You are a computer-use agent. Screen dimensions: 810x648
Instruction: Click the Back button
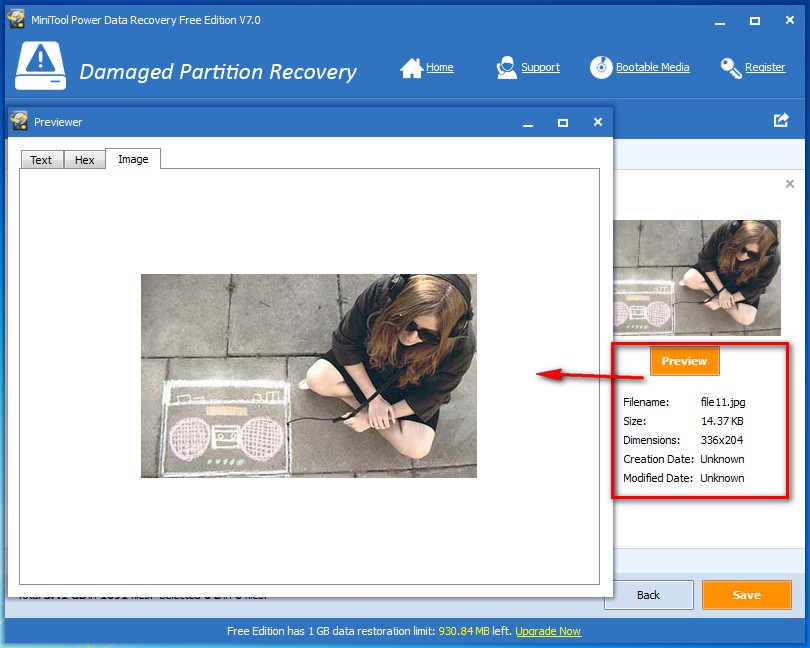[648, 595]
